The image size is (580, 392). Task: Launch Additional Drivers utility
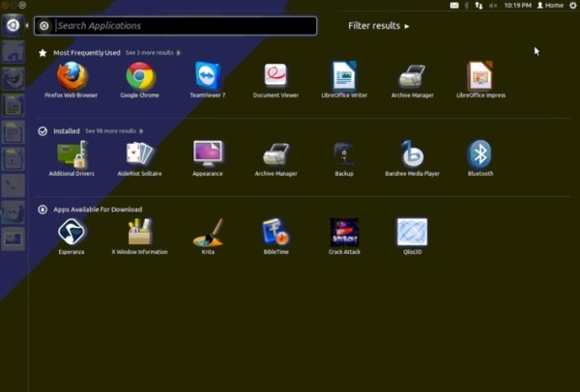click(x=72, y=154)
